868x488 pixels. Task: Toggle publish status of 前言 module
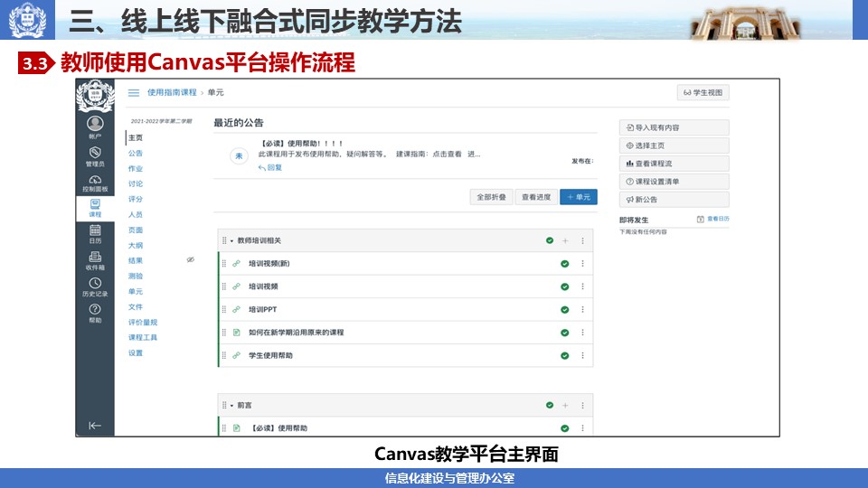(x=549, y=406)
